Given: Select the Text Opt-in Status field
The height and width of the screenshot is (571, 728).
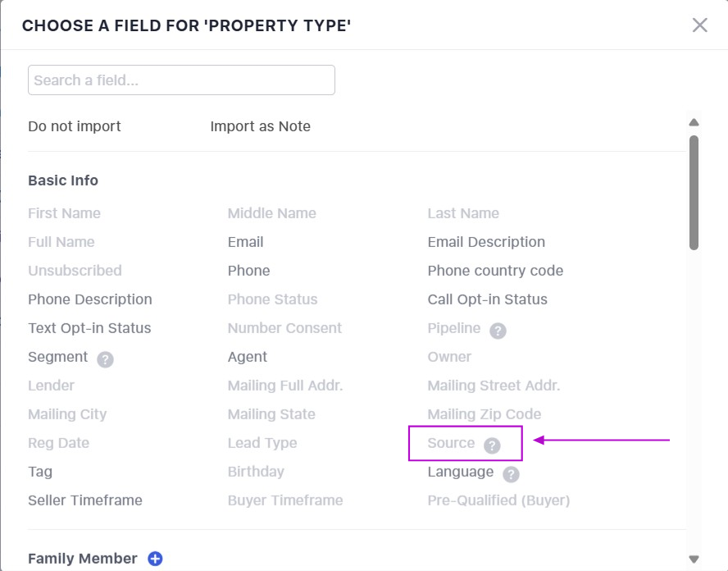Looking at the screenshot, I should pos(89,328).
